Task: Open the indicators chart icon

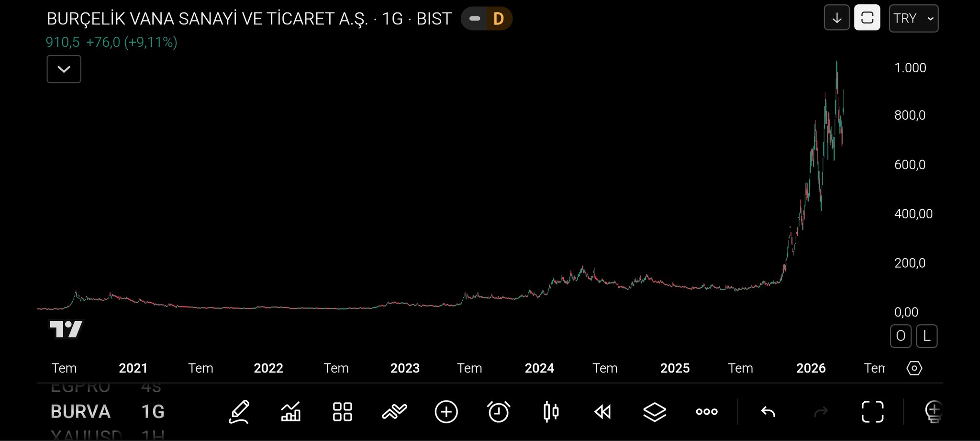Action: 291,412
